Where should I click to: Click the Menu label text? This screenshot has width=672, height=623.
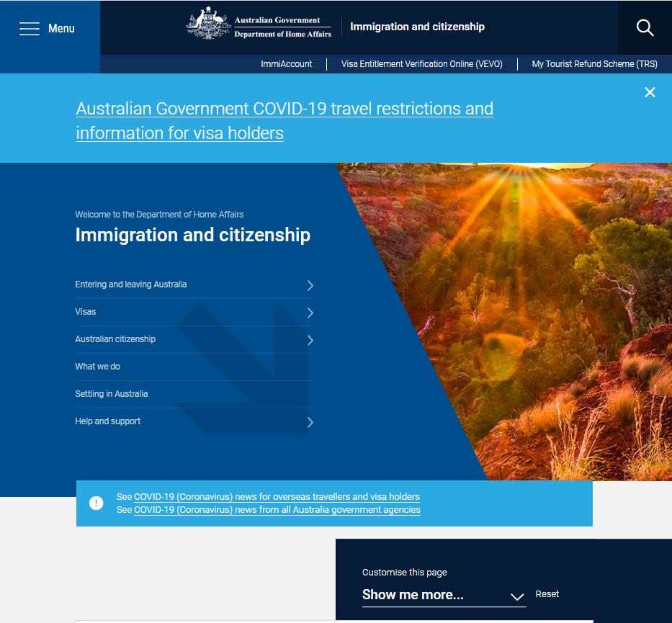pos(61,28)
